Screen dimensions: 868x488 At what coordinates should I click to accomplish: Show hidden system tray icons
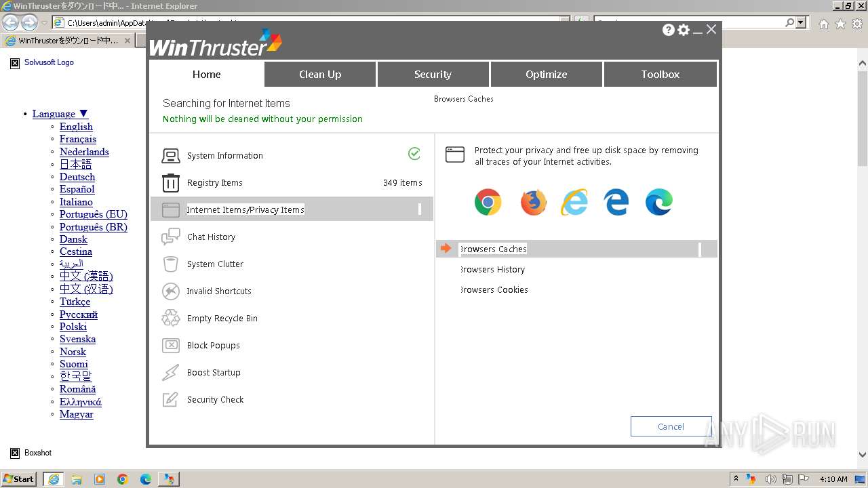coord(736,479)
